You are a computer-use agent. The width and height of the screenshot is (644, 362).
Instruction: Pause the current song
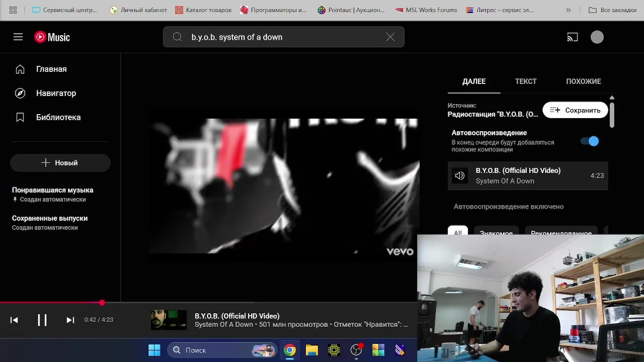pyautogui.click(x=42, y=320)
